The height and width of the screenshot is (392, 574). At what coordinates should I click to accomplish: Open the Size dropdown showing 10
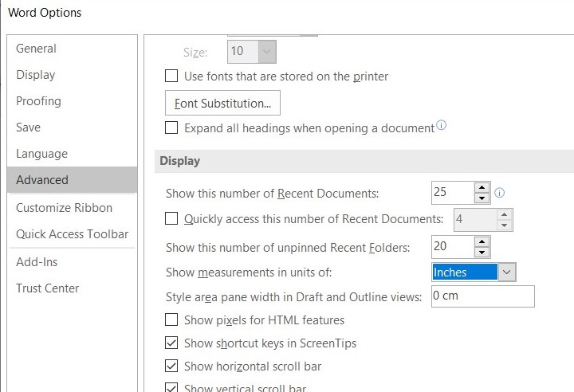click(x=267, y=52)
